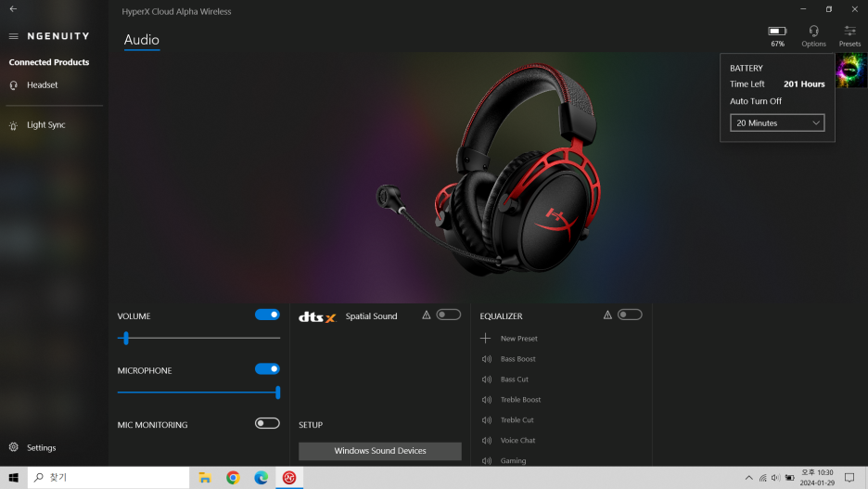868x489 pixels.
Task: Click the battery 67% icon
Action: click(x=777, y=31)
